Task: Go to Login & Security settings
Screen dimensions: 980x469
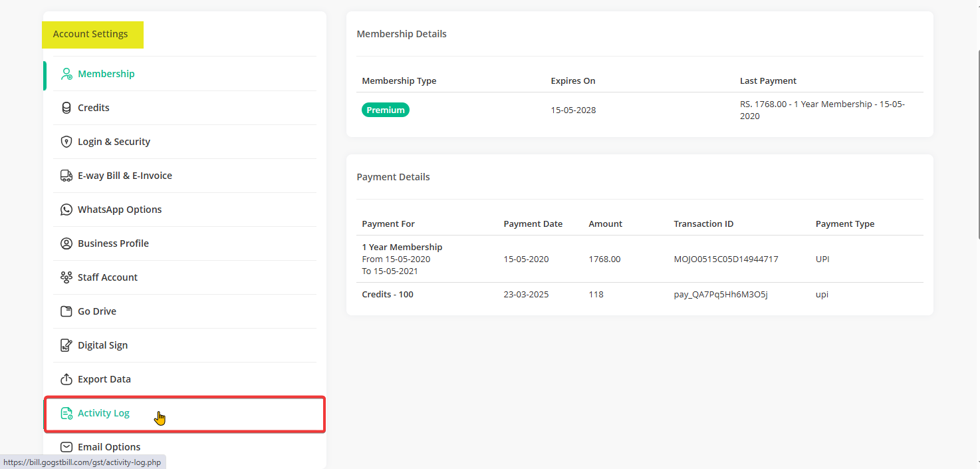Action: pos(114,142)
